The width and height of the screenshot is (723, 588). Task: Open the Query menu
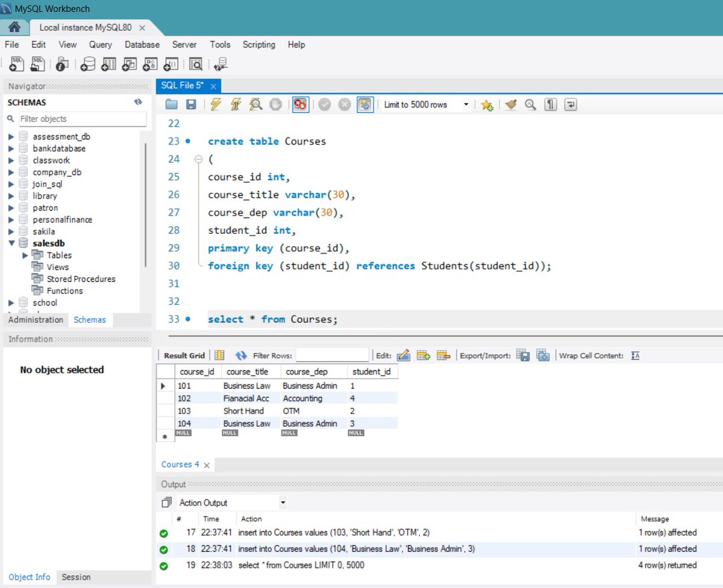tap(101, 45)
